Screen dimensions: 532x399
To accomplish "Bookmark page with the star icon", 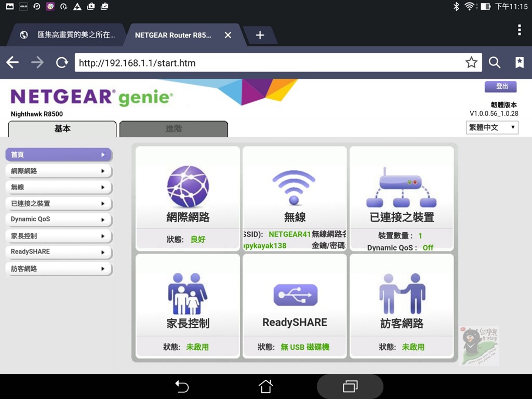I will pos(471,62).
